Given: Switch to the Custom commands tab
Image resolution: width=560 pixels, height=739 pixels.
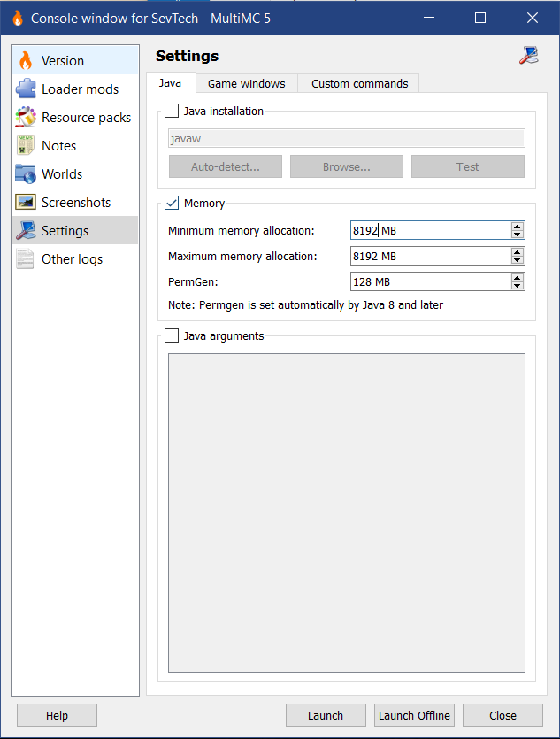Looking at the screenshot, I should (359, 83).
